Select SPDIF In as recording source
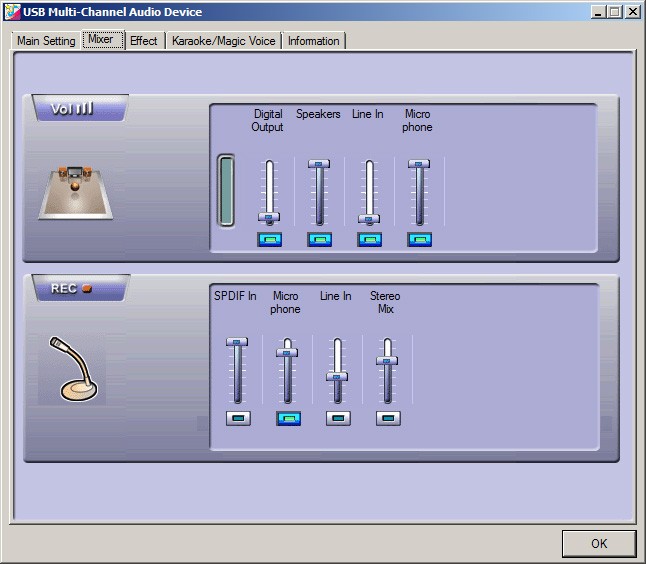Viewport: 646px width, 564px height. tap(238, 418)
